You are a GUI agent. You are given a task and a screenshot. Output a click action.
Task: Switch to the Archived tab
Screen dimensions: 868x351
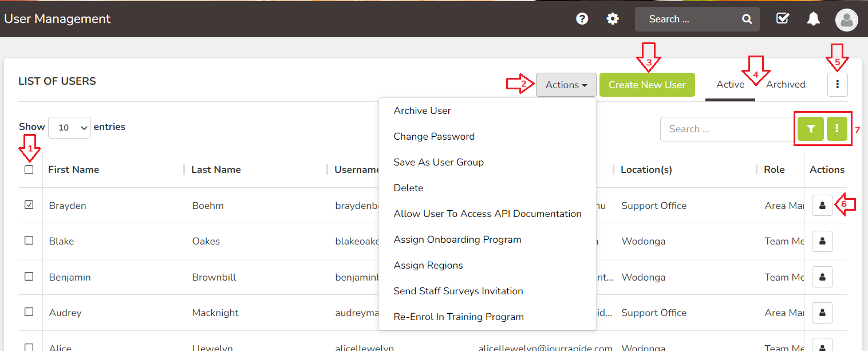coord(785,84)
